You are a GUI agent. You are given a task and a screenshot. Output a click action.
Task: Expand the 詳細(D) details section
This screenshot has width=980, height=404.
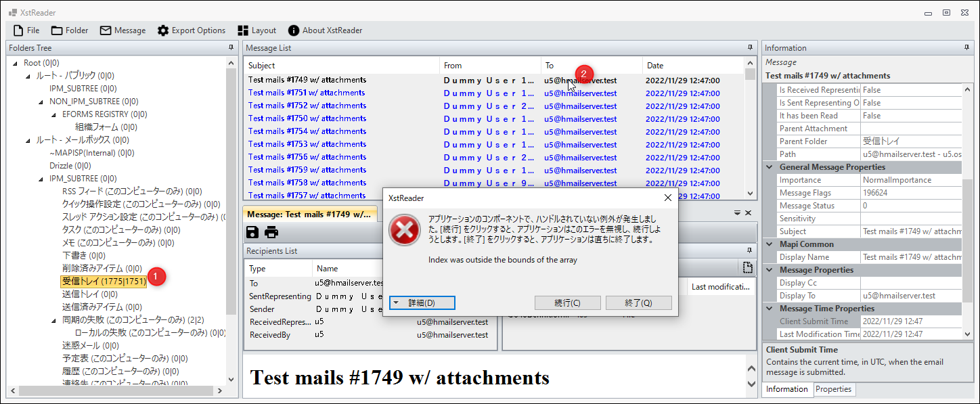pyautogui.click(x=422, y=303)
